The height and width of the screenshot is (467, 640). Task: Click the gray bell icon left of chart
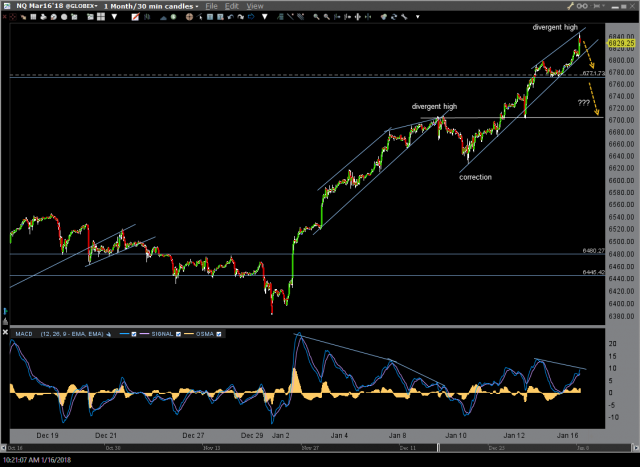point(5,321)
